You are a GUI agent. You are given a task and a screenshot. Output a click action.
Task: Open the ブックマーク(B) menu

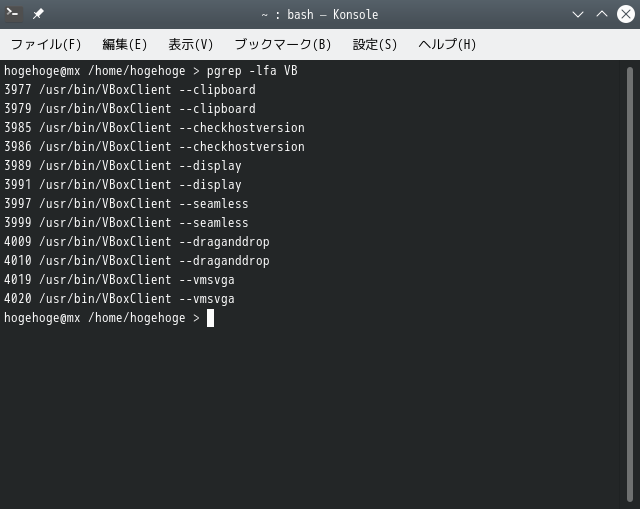point(283,44)
